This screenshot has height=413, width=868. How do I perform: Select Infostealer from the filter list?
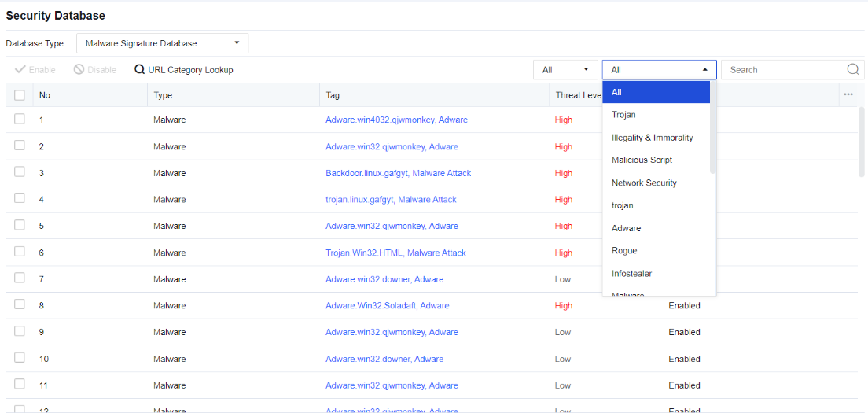point(631,273)
